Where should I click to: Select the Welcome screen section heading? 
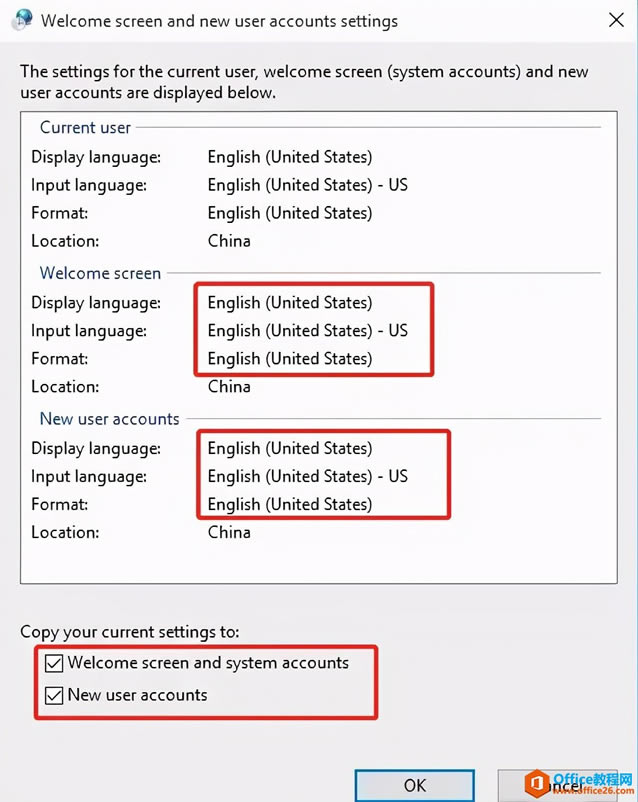pyautogui.click(x=100, y=273)
